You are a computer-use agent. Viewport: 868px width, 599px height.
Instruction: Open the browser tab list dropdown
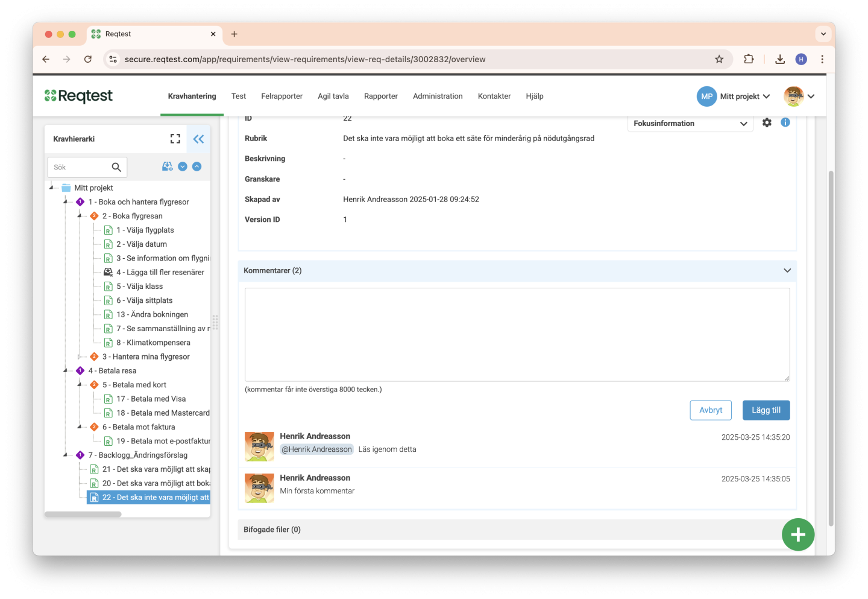(823, 34)
